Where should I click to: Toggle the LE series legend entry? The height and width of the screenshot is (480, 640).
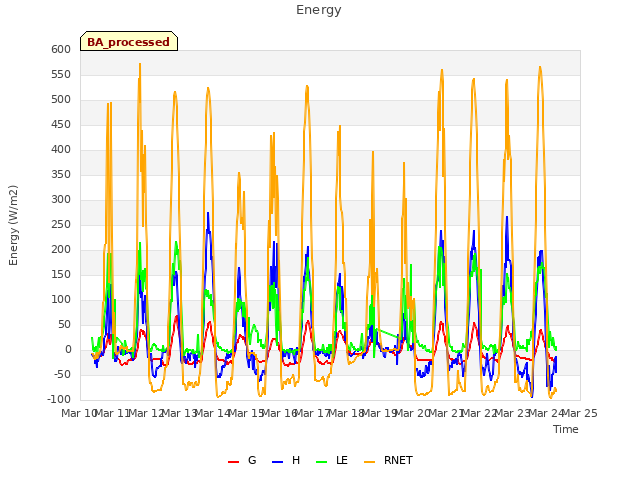click(x=332, y=460)
